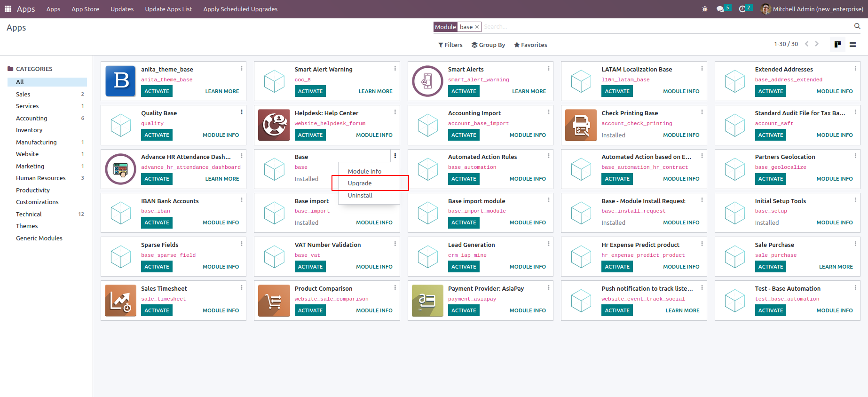Open the main apps grid menu icon
This screenshot has width=868, height=397.
8,9
